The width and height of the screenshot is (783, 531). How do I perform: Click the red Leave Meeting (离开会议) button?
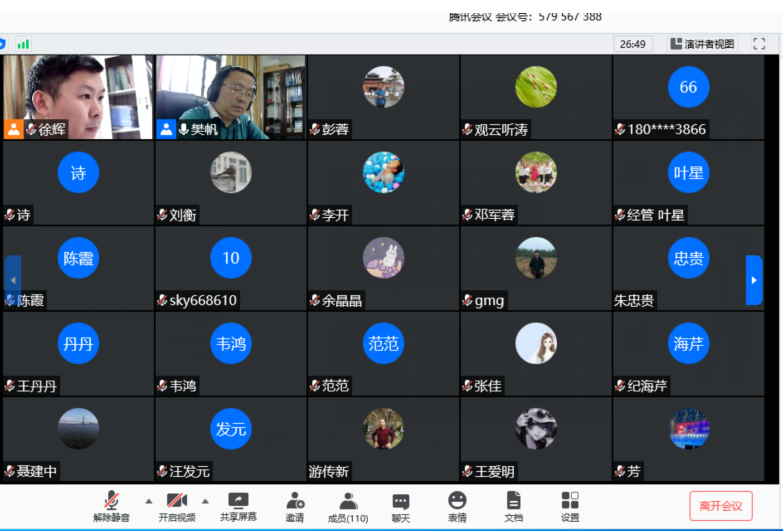coord(721,506)
